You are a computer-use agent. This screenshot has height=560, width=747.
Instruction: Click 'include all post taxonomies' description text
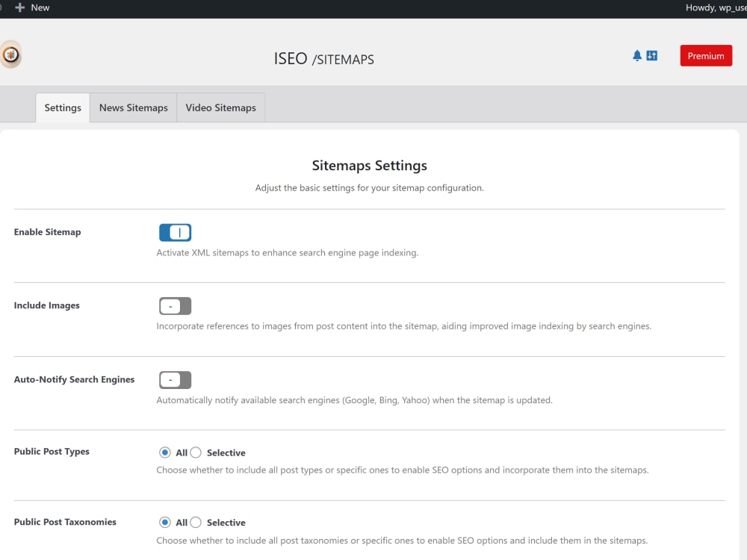pos(402,541)
